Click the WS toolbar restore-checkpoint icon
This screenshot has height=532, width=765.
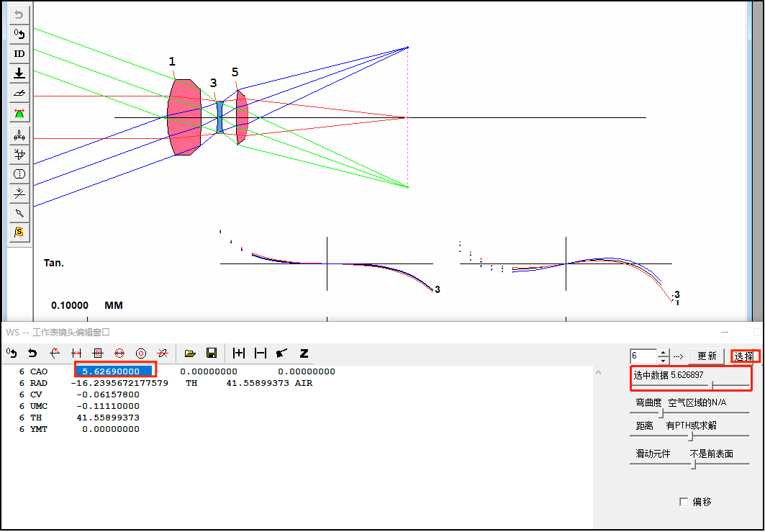(x=12, y=353)
